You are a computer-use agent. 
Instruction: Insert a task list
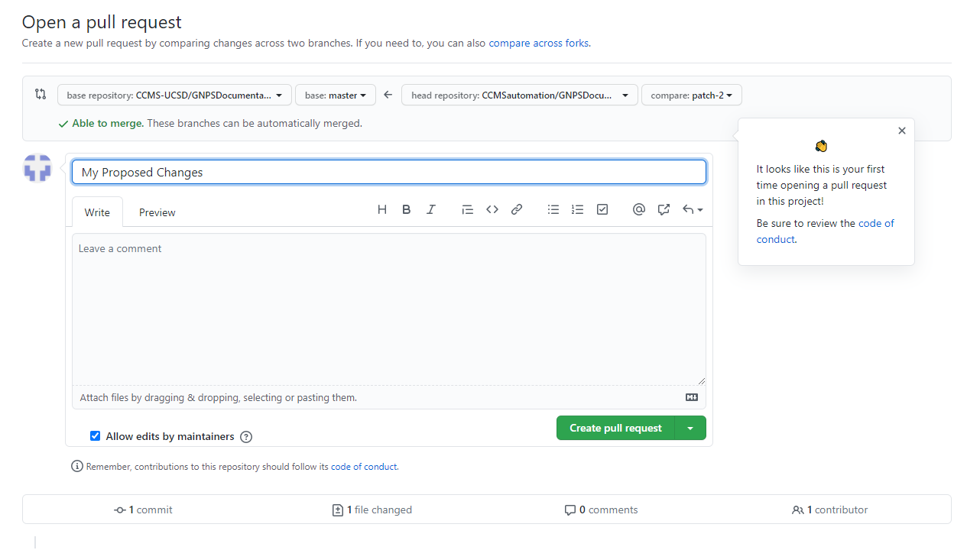point(602,209)
